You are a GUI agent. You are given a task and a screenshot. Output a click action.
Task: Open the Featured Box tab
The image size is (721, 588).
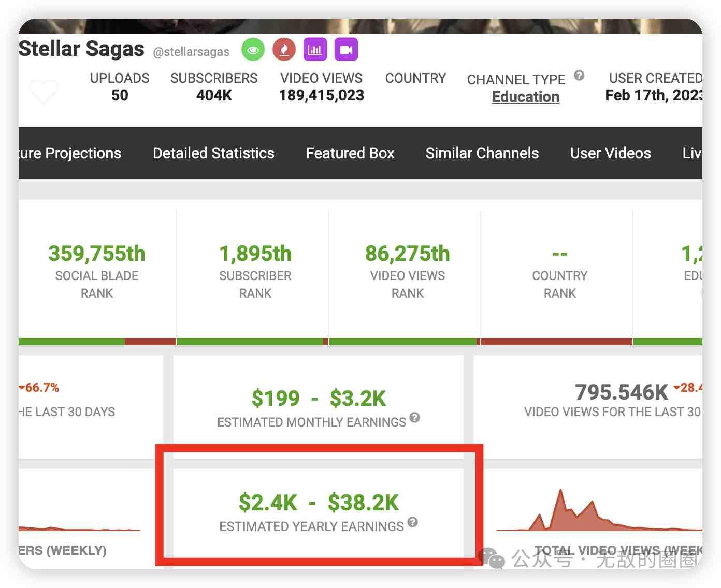pyautogui.click(x=350, y=153)
